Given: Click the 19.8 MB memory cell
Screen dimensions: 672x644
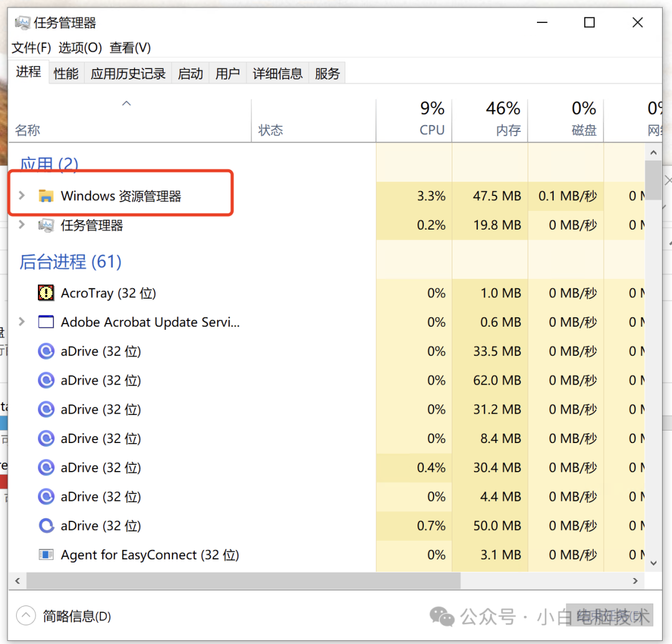Looking at the screenshot, I should pos(490,225).
